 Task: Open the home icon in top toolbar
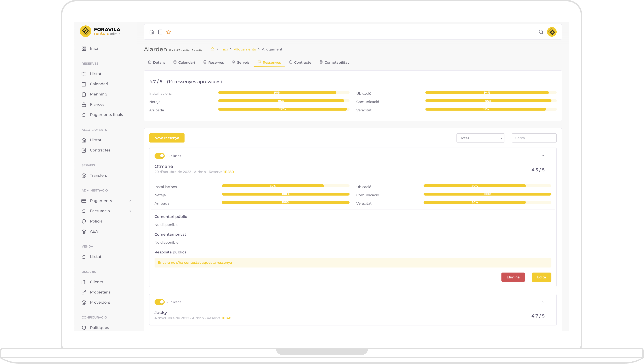pyautogui.click(x=151, y=32)
